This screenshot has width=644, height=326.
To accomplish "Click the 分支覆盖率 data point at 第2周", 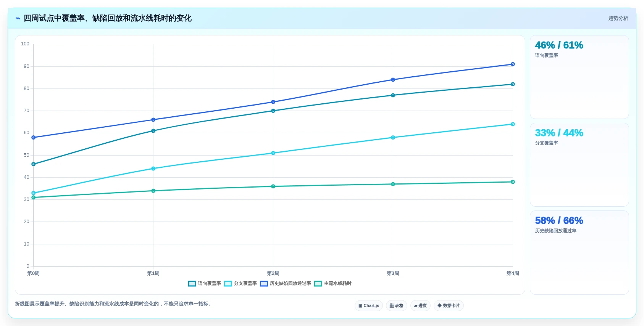I will [273, 153].
